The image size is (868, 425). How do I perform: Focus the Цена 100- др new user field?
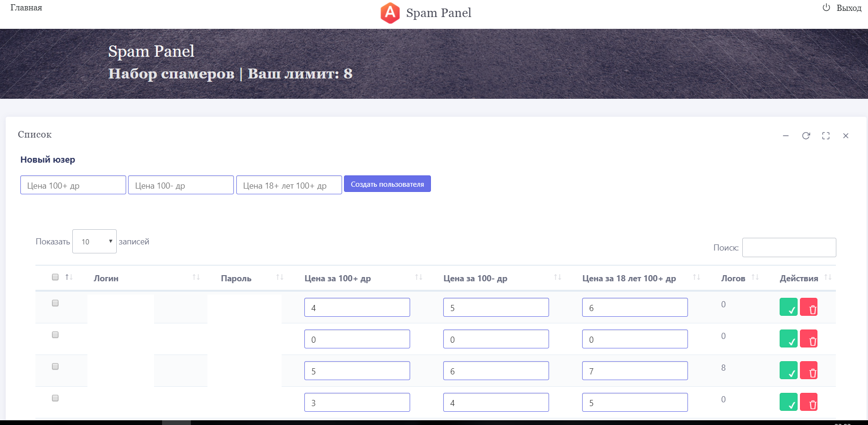point(181,185)
